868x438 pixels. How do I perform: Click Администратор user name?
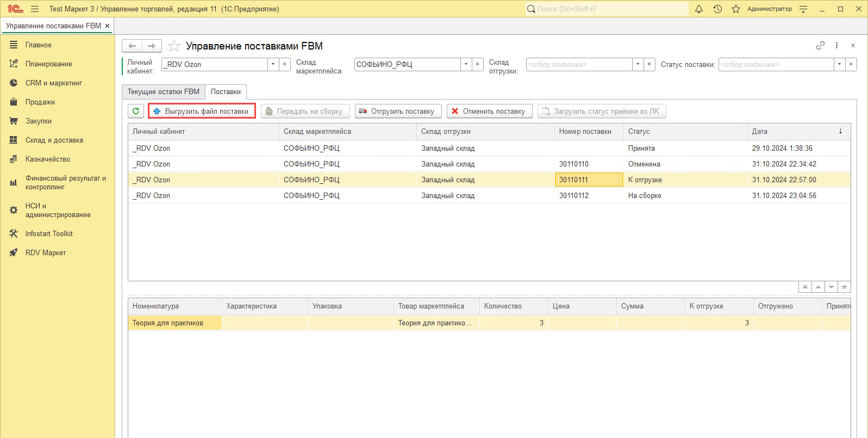(769, 9)
